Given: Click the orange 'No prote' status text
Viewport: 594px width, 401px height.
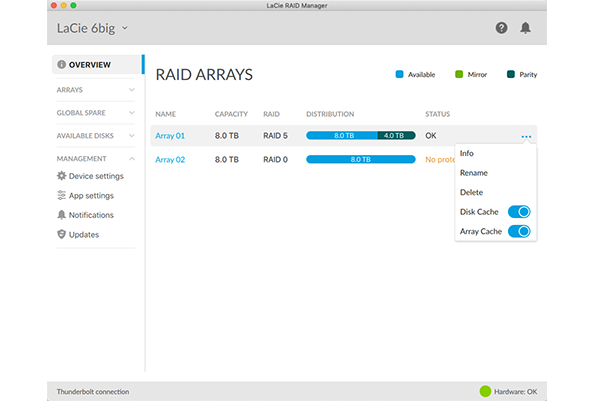Looking at the screenshot, I should (440, 159).
